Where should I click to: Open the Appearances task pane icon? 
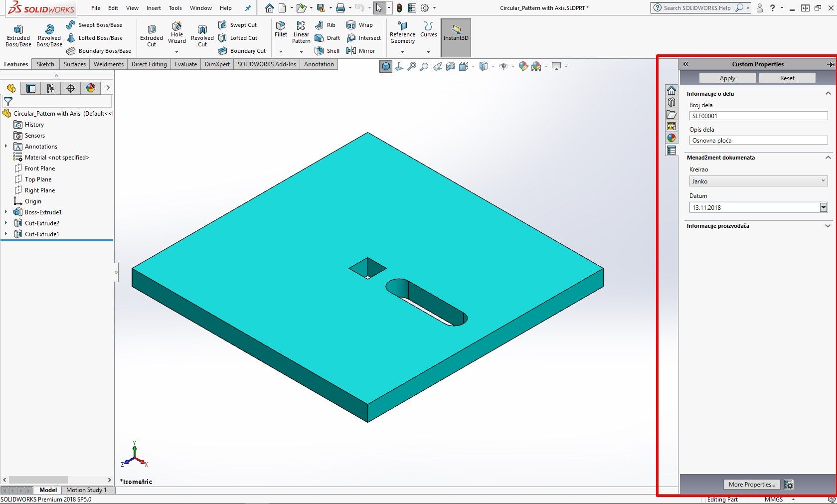click(x=671, y=138)
